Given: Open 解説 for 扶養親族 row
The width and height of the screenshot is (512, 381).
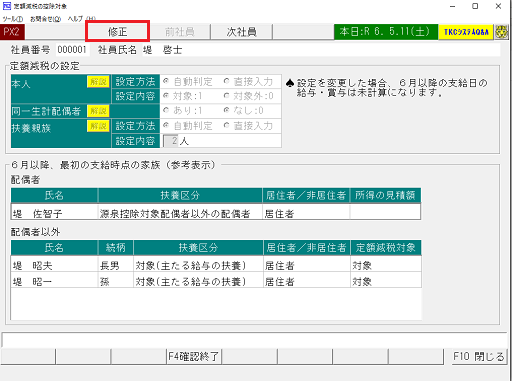Looking at the screenshot, I should (x=98, y=126).
